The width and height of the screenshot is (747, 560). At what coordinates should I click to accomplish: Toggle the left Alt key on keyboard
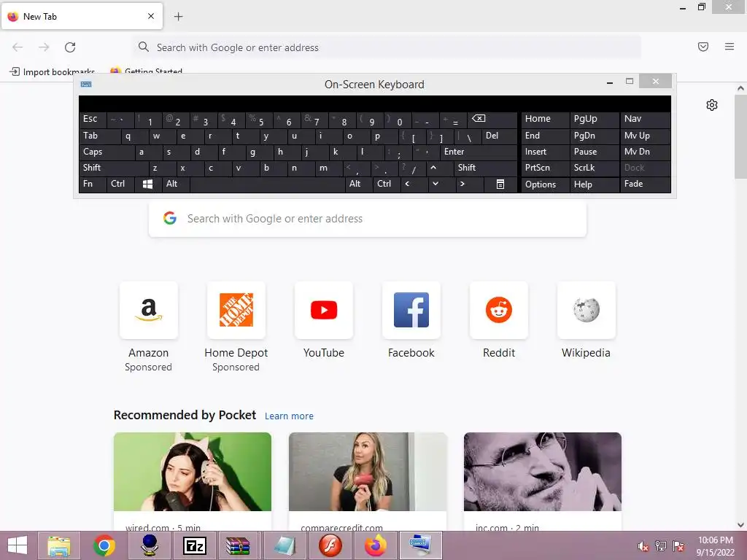coord(175,184)
